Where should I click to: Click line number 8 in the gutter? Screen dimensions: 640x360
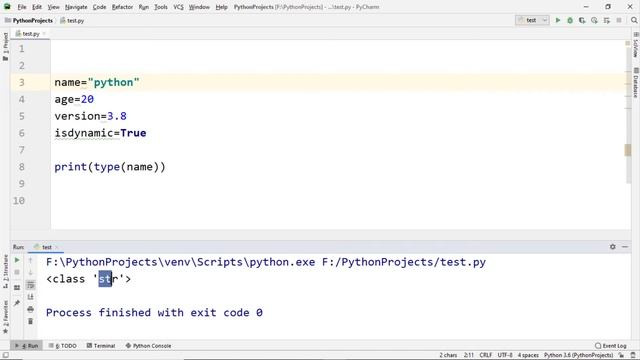[x=21, y=167]
